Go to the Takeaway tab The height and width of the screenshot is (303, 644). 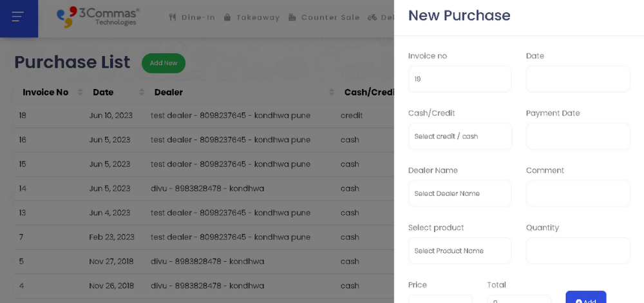click(258, 17)
